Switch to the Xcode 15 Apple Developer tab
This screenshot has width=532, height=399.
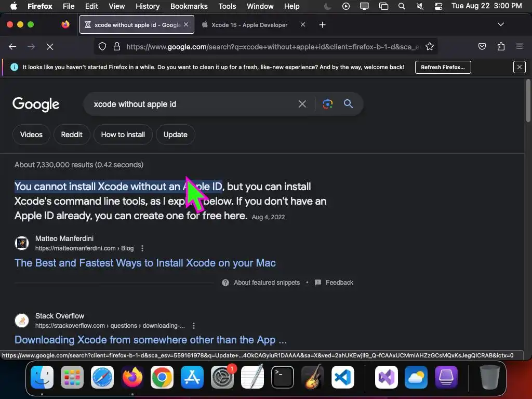pos(249,25)
